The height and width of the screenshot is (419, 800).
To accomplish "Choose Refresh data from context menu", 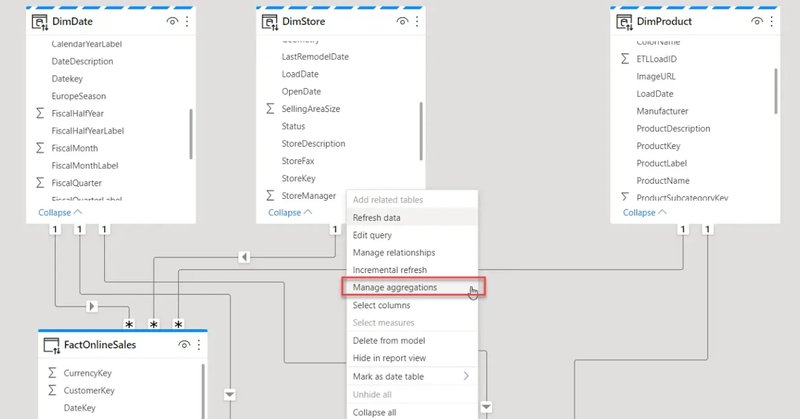I will point(412,217).
